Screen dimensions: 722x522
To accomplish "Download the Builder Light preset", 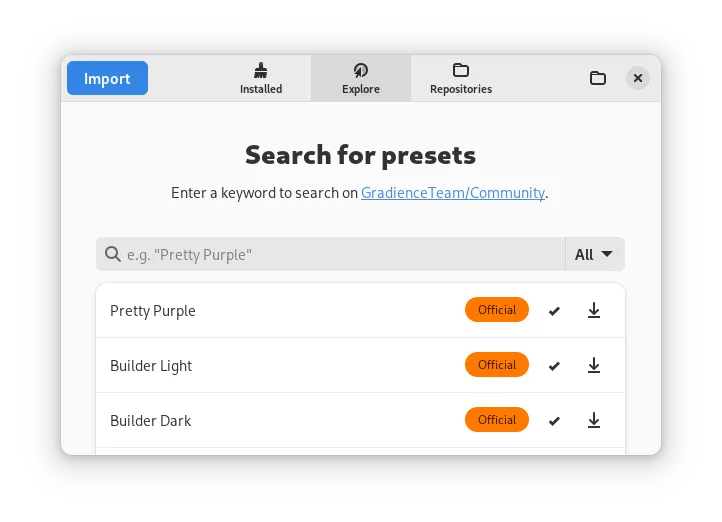I will click(594, 365).
